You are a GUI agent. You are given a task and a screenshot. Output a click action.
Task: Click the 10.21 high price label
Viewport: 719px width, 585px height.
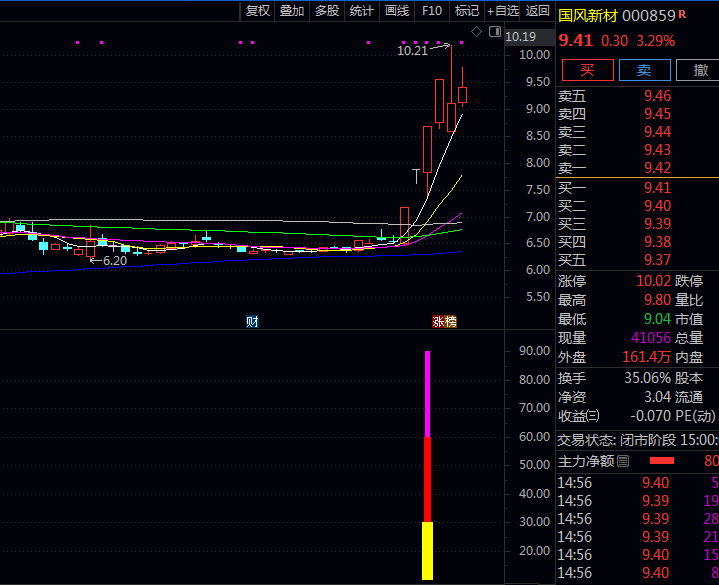[x=412, y=50]
